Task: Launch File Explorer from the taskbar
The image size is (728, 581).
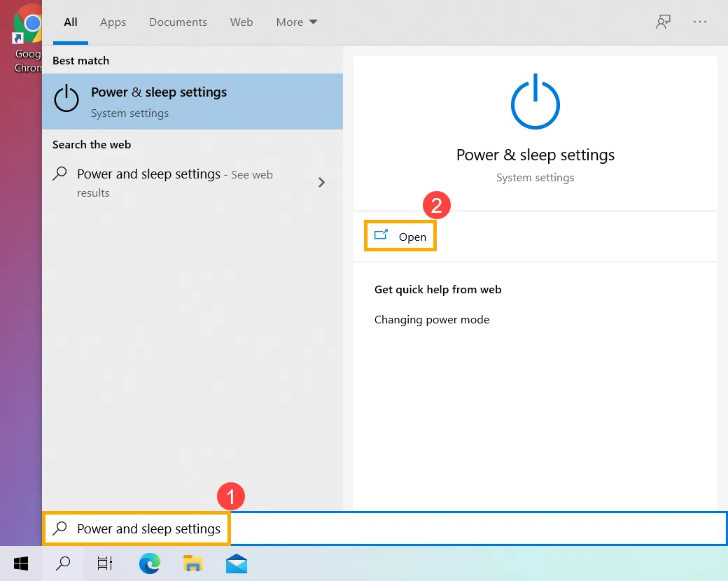Action: pyautogui.click(x=192, y=563)
